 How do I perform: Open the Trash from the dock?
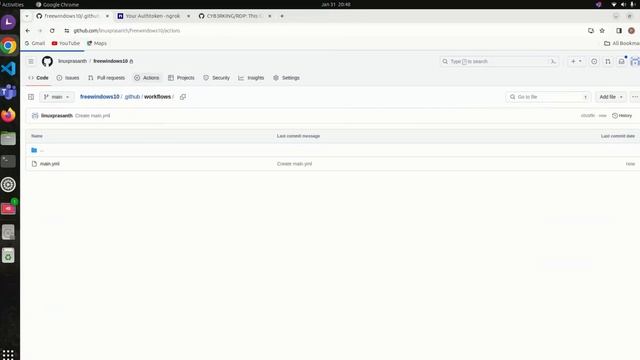8,256
